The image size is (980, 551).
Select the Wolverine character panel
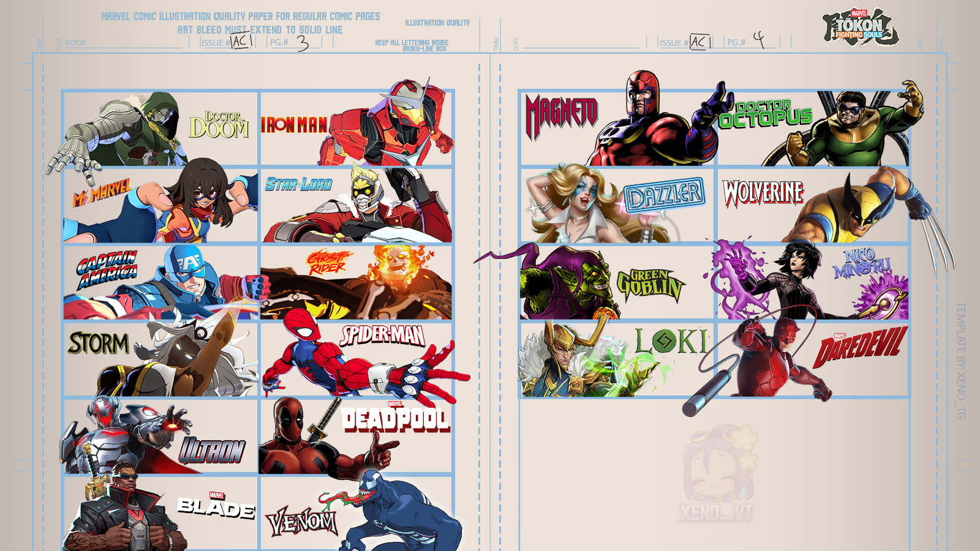813,206
